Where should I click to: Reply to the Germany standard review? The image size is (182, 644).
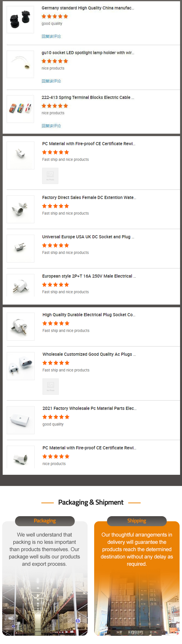(x=51, y=37)
